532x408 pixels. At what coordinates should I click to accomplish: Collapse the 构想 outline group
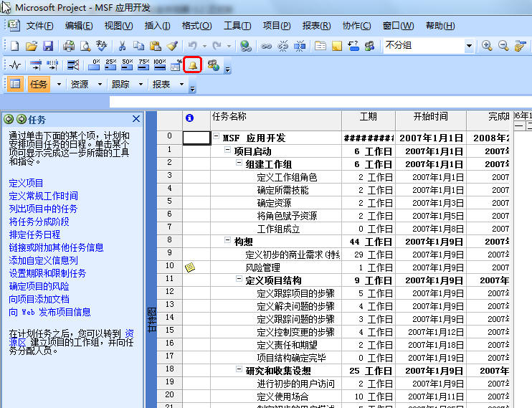(x=228, y=240)
